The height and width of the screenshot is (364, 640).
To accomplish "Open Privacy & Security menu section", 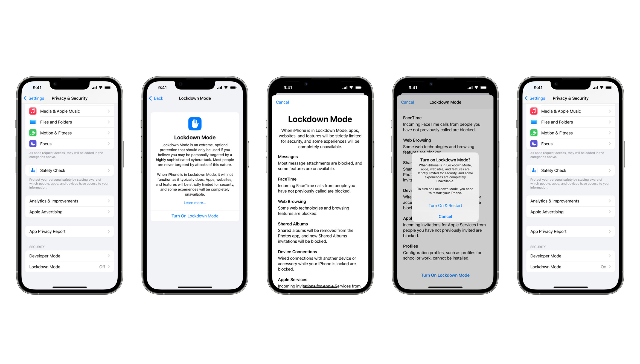I will 70,98.
